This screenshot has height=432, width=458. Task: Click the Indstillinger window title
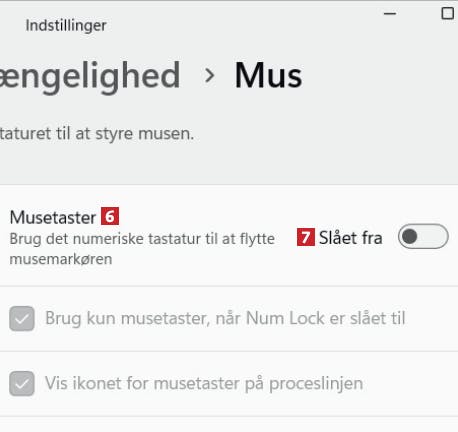point(66,25)
